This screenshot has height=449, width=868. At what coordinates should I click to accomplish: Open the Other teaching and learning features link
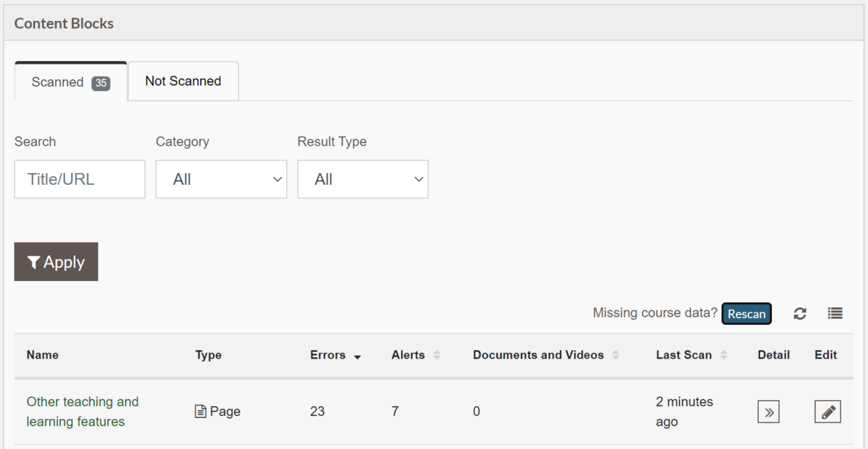tap(82, 411)
